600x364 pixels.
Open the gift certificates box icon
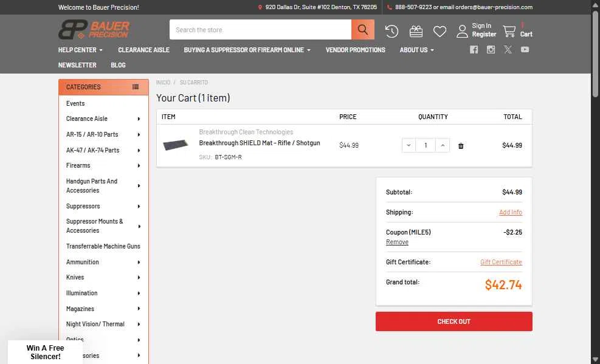(416, 31)
